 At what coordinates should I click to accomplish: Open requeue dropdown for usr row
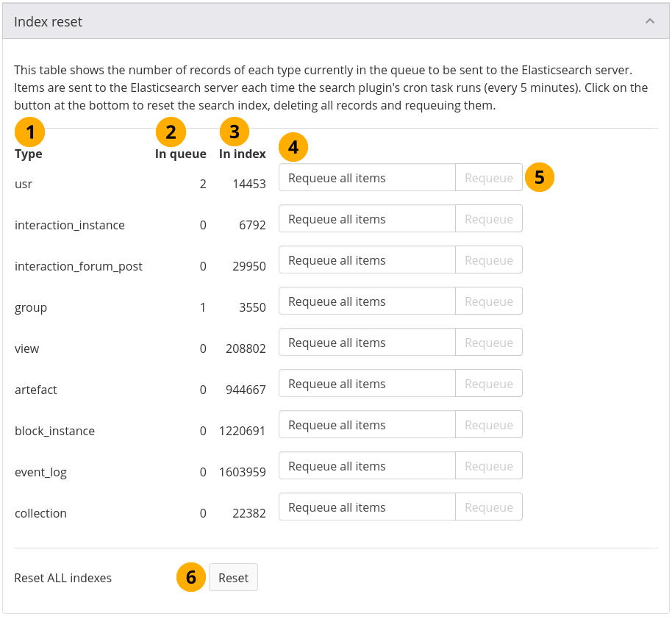[x=367, y=178]
